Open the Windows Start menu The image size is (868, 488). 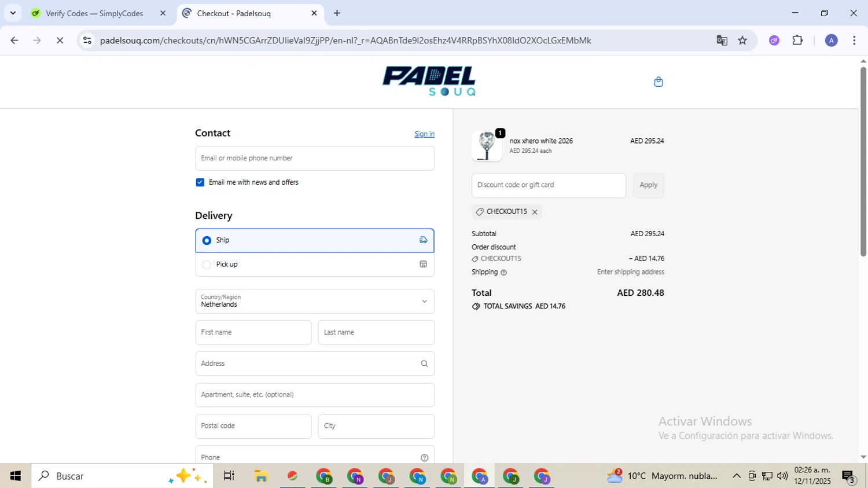pyautogui.click(x=16, y=476)
